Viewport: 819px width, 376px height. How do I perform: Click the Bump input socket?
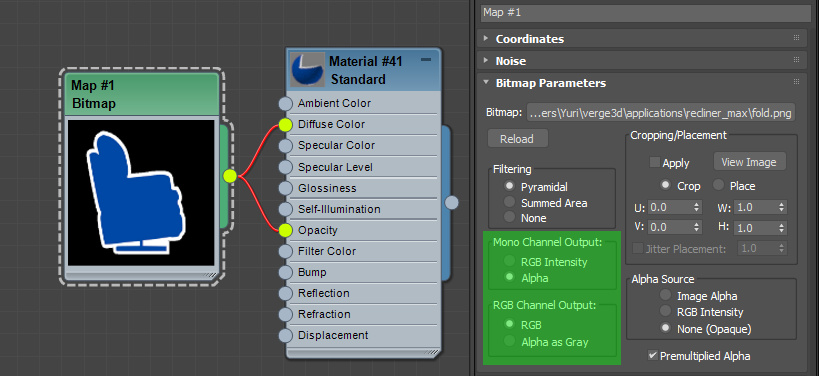coord(285,273)
